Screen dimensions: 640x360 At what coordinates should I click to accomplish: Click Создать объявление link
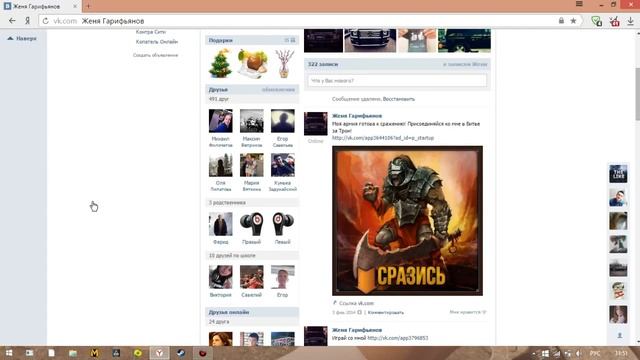click(x=156, y=55)
